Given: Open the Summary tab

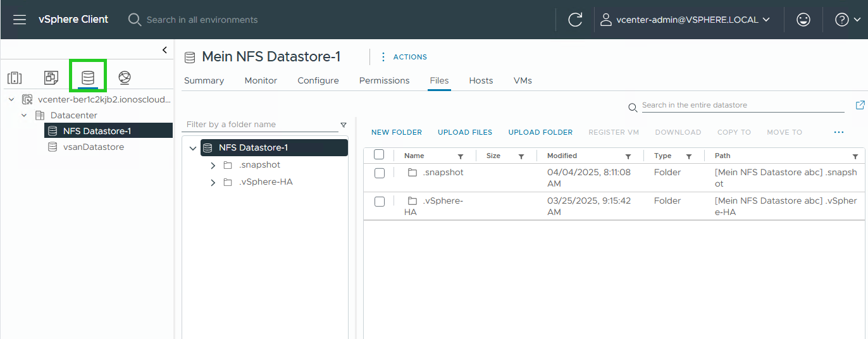Looking at the screenshot, I should pyautogui.click(x=204, y=80).
